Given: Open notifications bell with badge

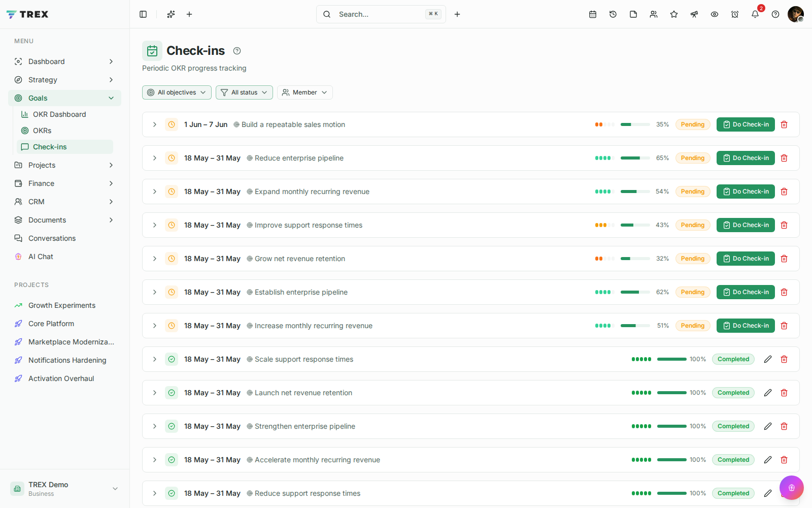Looking at the screenshot, I should [755, 14].
